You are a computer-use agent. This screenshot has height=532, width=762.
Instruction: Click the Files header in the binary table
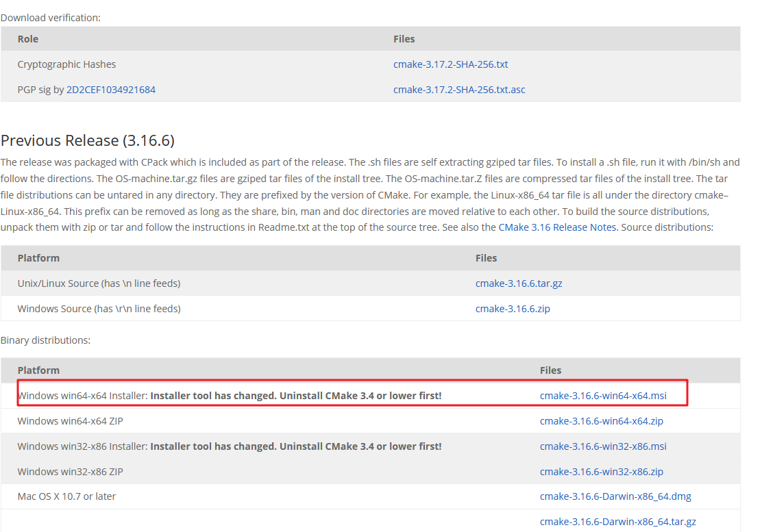pos(550,370)
